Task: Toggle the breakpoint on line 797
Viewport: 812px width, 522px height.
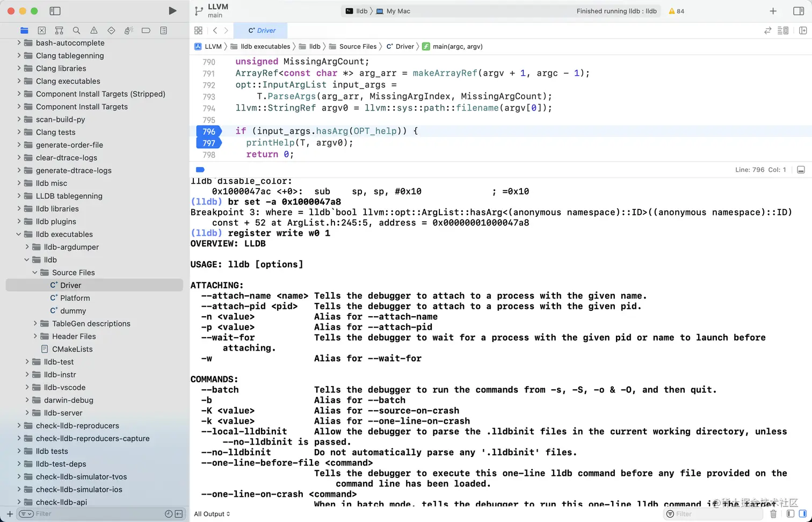Action: pyautogui.click(x=208, y=143)
